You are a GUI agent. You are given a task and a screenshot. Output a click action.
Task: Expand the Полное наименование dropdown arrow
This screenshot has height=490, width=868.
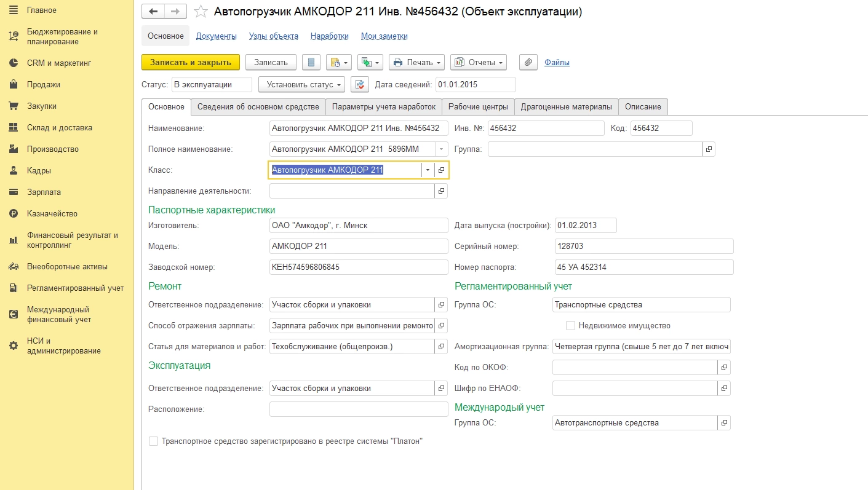(x=441, y=149)
